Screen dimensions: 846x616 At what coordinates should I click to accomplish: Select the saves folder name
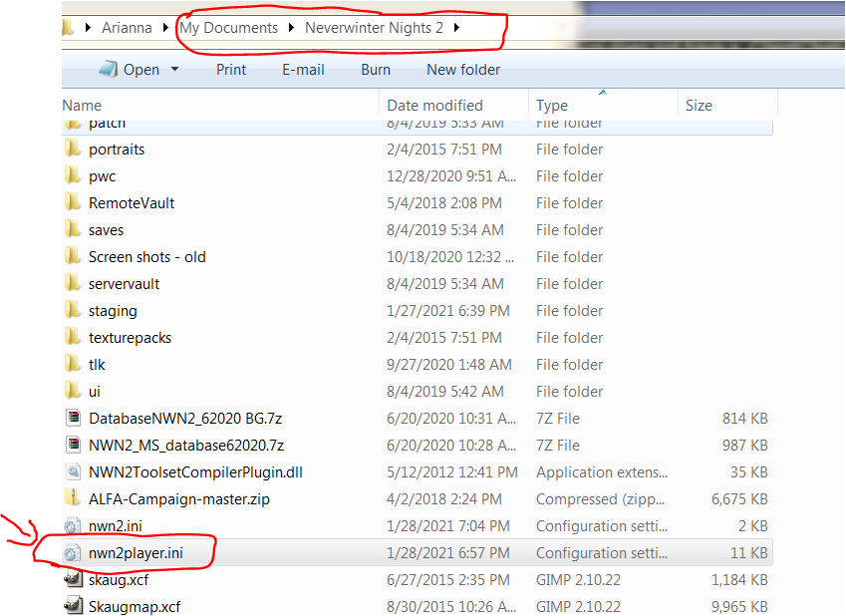coord(106,230)
